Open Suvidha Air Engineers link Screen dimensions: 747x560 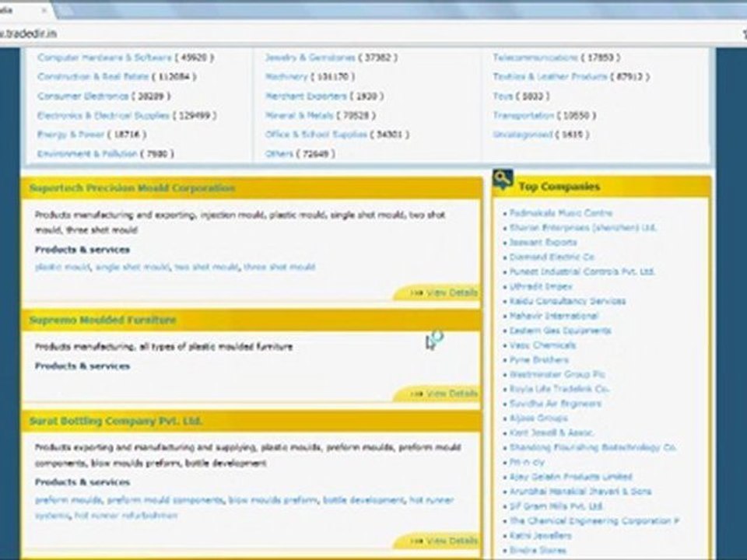(x=556, y=404)
